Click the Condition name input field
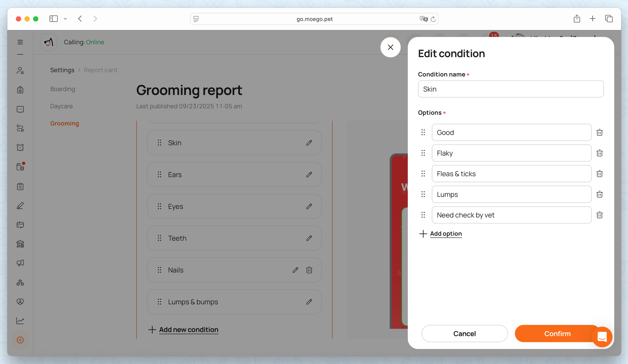 point(511,89)
